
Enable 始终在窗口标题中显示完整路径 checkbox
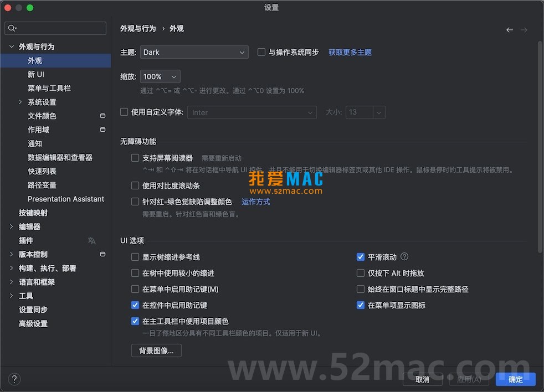tap(361, 289)
